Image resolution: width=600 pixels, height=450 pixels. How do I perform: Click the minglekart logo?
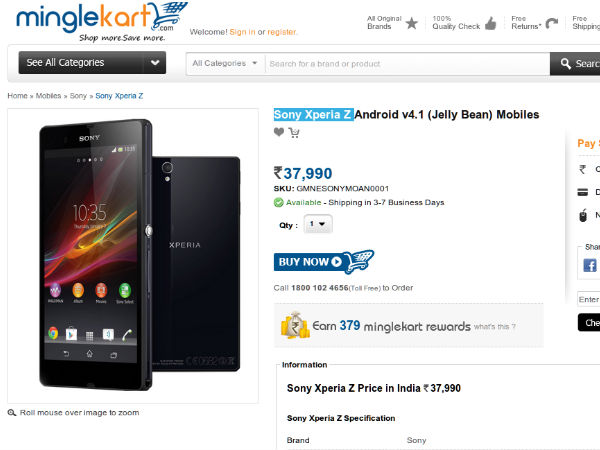coord(102,21)
